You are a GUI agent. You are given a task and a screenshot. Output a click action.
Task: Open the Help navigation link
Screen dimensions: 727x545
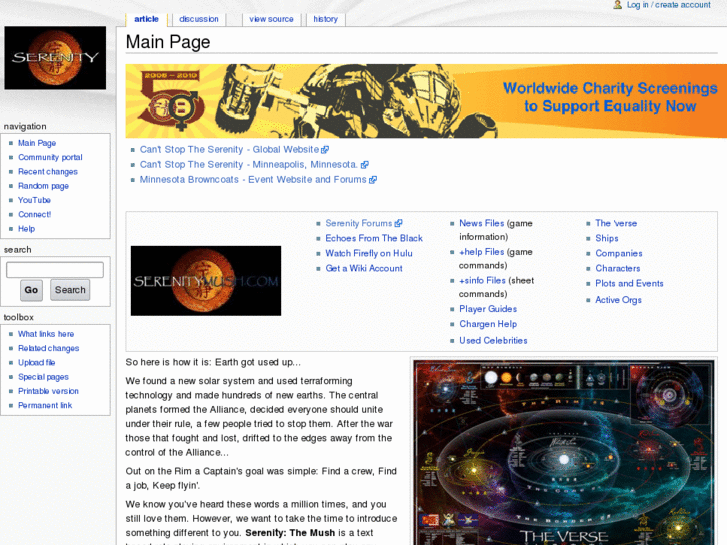pyautogui.click(x=26, y=229)
